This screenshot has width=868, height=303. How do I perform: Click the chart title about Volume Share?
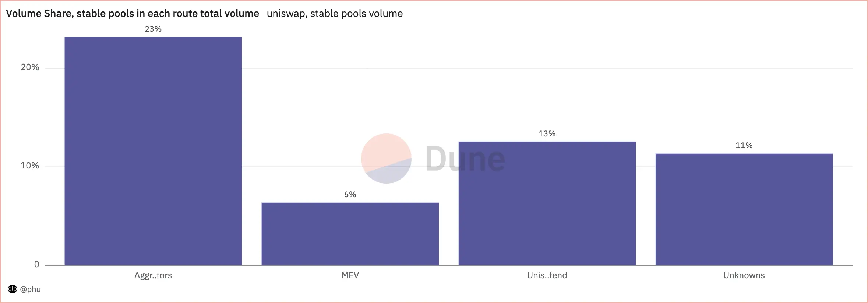click(133, 14)
